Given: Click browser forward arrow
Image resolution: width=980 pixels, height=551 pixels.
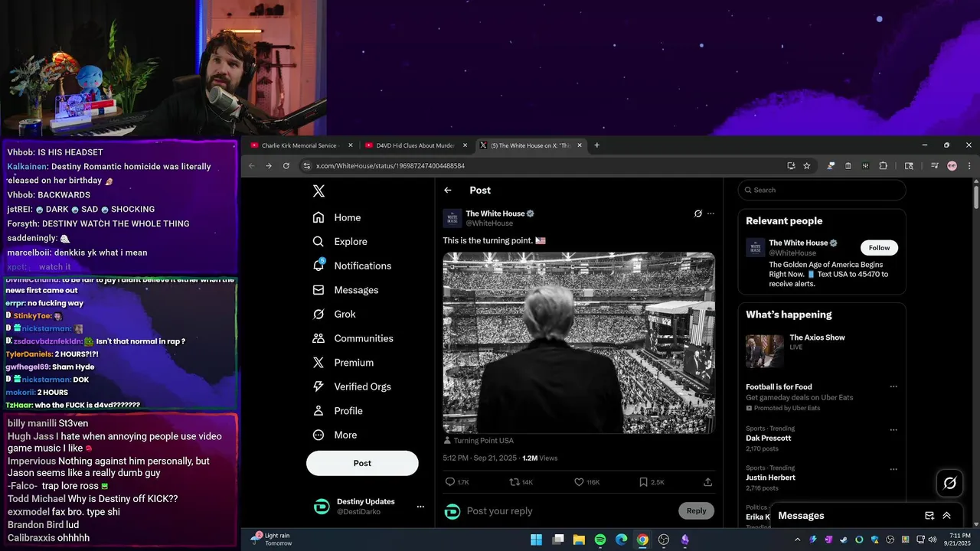Looking at the screenshot, I should (x=269, y=165).
